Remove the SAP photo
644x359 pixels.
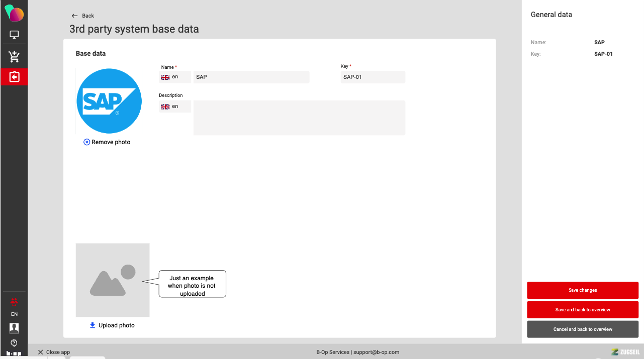click(x=107, y=142)
